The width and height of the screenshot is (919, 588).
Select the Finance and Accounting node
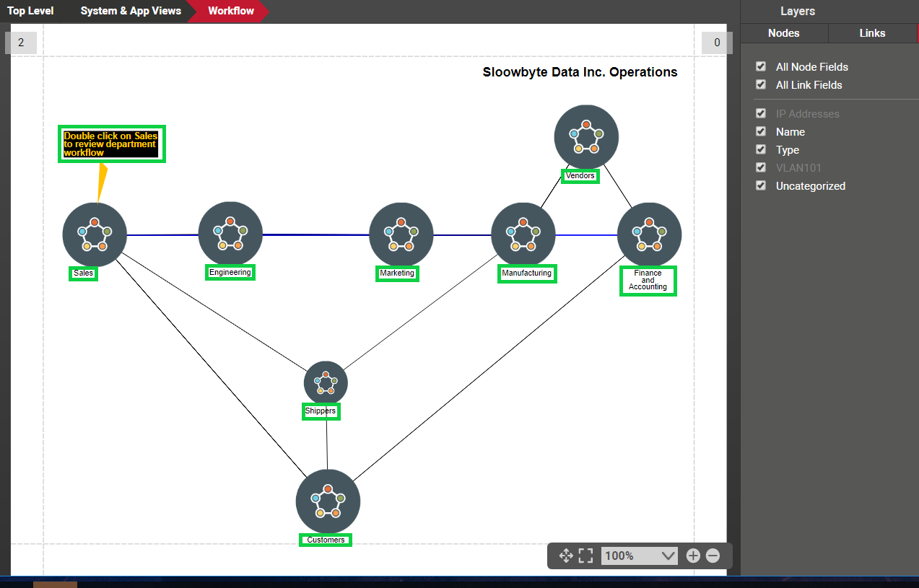point(649,234)
